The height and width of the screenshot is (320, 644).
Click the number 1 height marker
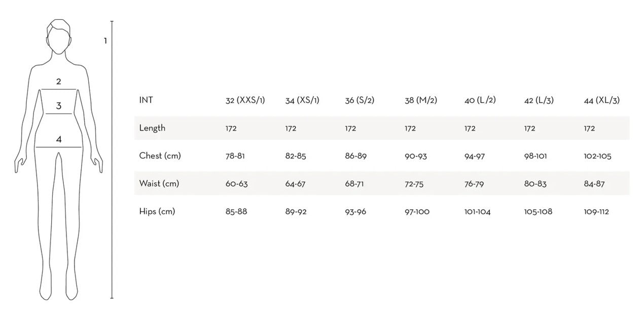105,41
